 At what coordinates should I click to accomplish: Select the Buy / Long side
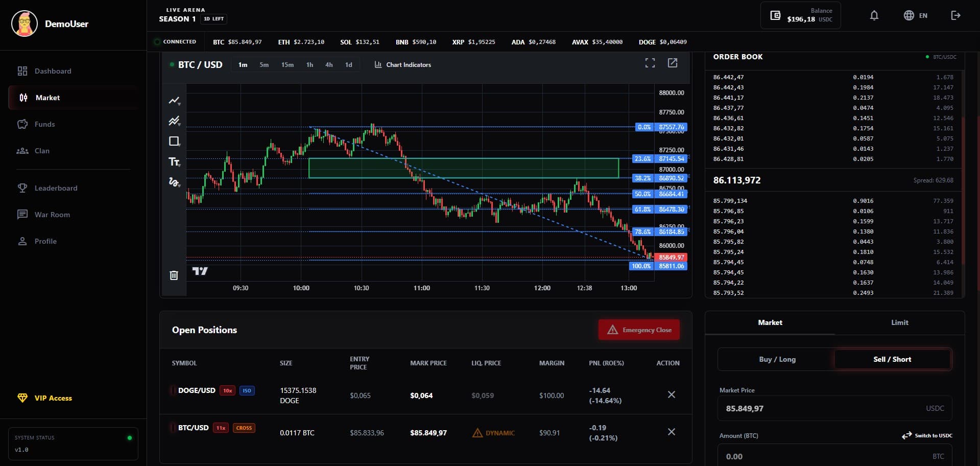coord(777,359)
